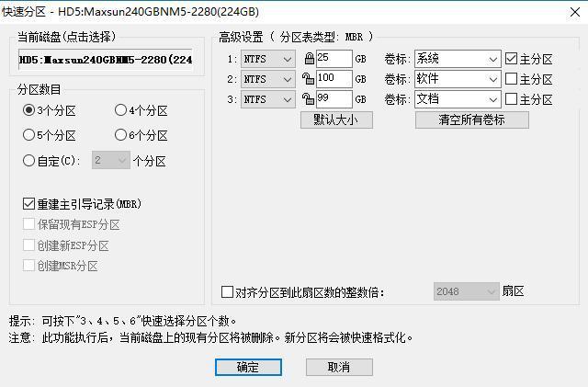Click the 清空所有卷标 button
Screen dimensions: 588x387
coord(471,120)
